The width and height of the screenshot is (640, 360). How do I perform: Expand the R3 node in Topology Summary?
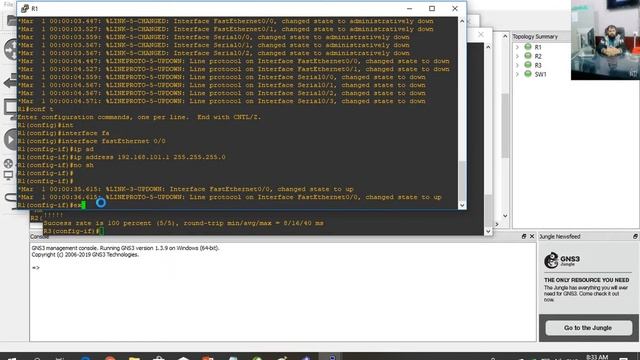518,65
